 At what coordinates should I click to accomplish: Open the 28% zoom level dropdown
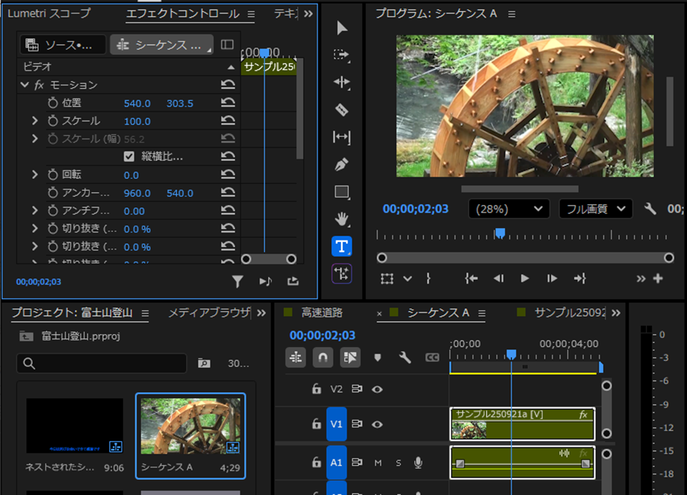click(x=510, y=208)
